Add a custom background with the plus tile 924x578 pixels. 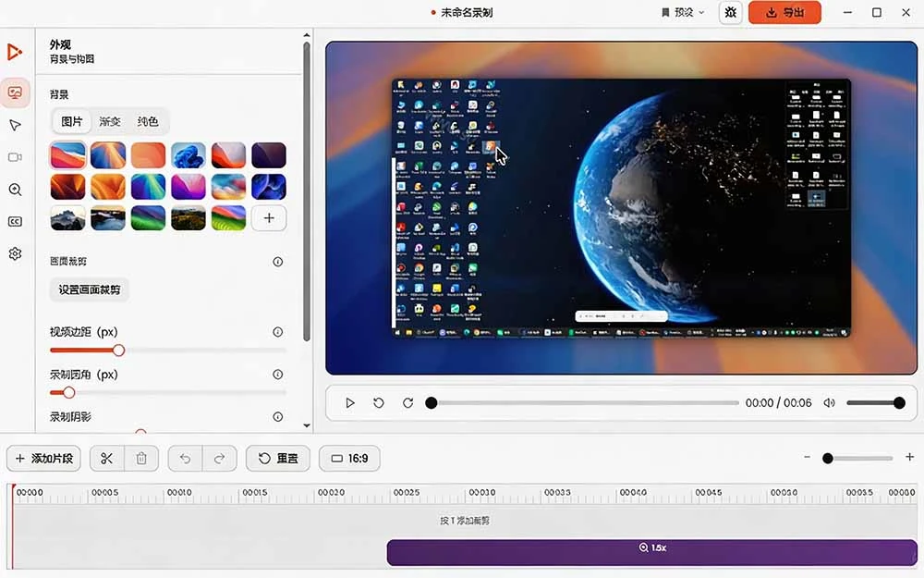[269, 218]
